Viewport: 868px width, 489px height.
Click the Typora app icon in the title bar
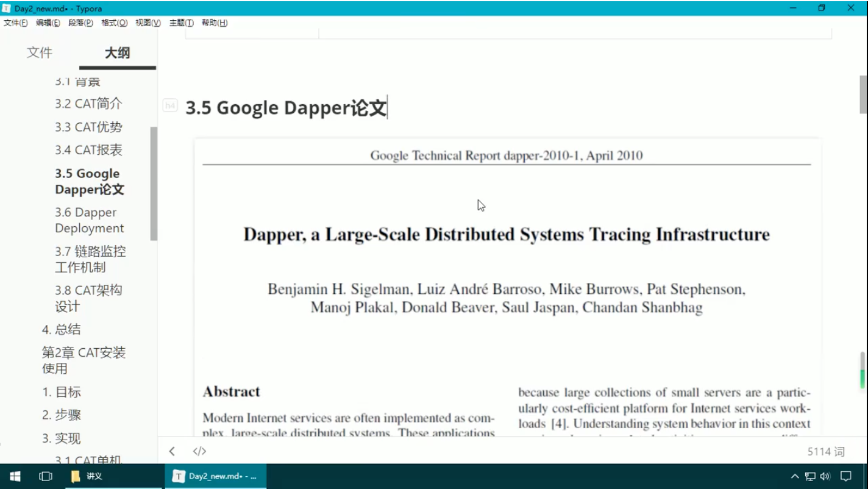coord(7,9)
